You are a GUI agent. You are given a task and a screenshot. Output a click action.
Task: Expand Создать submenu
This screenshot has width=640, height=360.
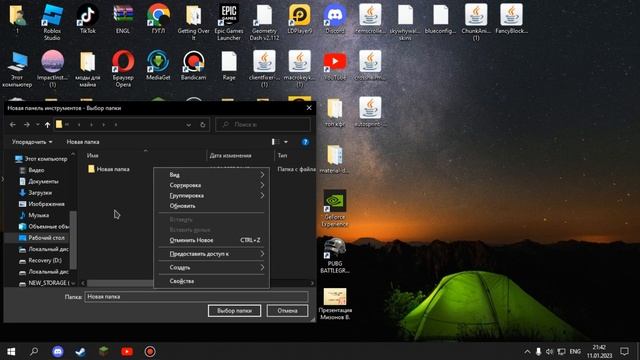click(211, 267)
